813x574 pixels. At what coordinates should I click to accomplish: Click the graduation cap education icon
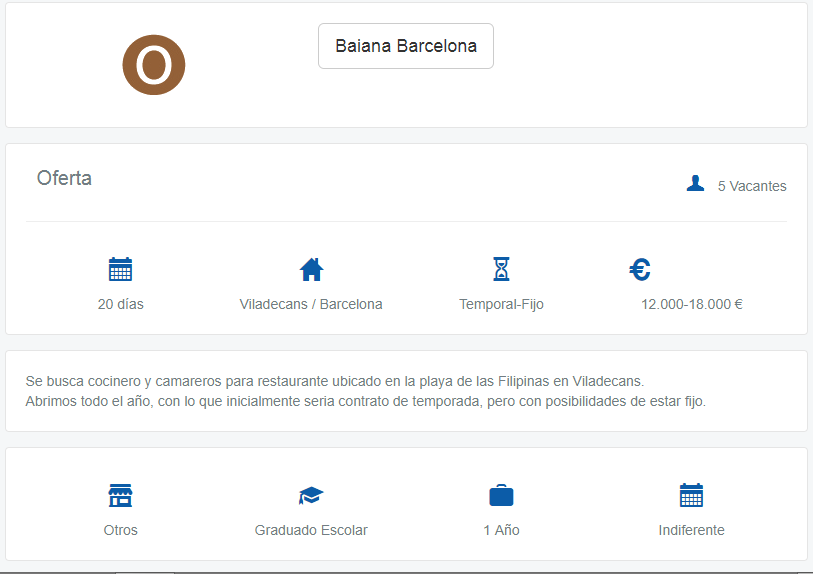click(311, 495)
